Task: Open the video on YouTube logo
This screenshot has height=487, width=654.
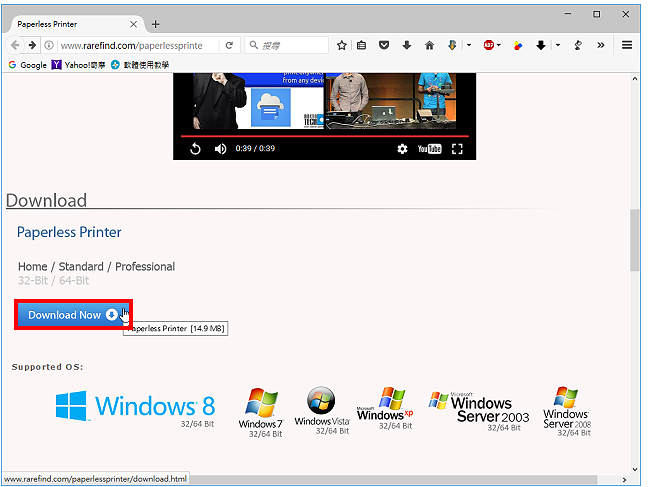Action: 429,149
